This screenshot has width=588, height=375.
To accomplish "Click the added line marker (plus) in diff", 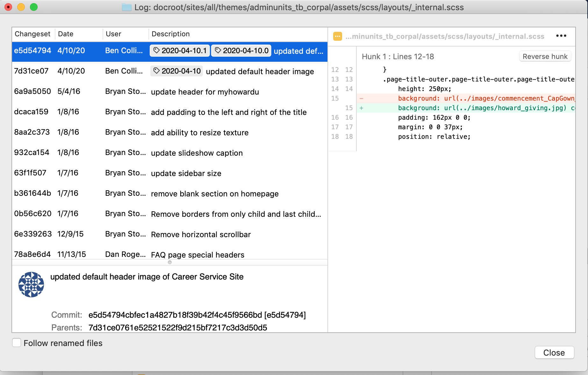I will point(361,108).
